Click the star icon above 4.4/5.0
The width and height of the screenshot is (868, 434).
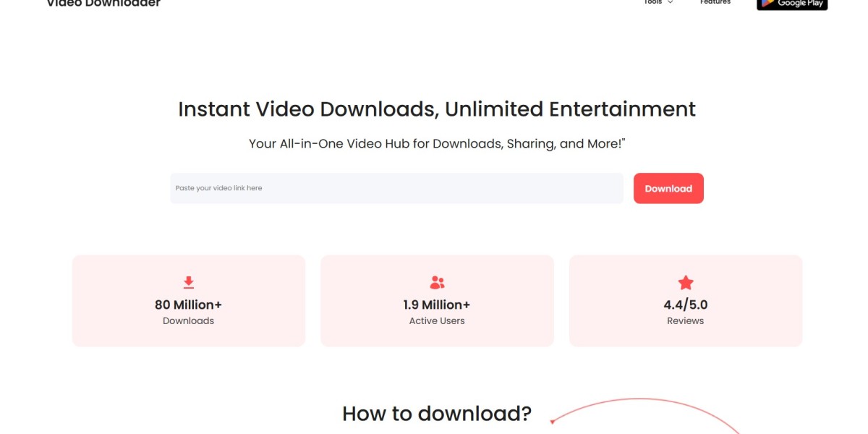(x=686, y=282)
